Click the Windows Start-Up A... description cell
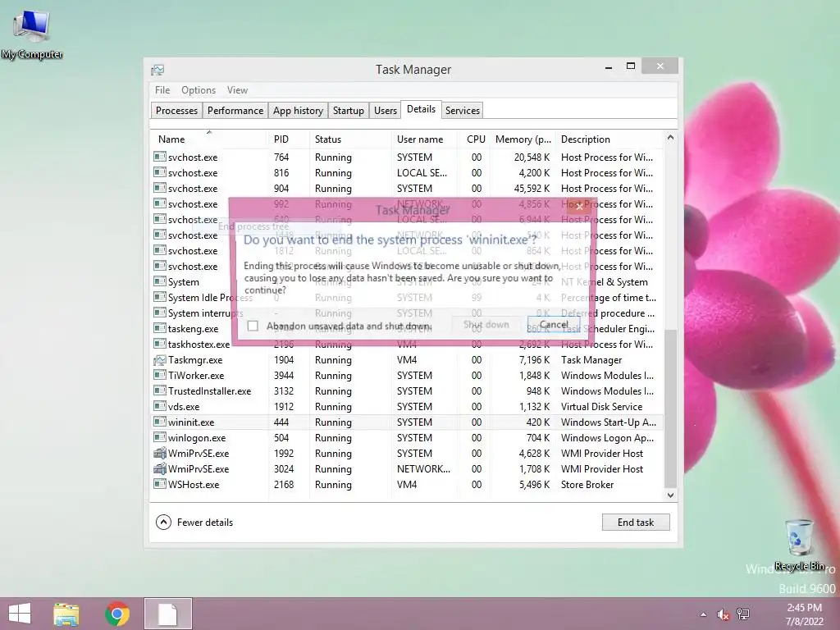The height and width of the screenshot is (630, 840). tap(608, 422)
